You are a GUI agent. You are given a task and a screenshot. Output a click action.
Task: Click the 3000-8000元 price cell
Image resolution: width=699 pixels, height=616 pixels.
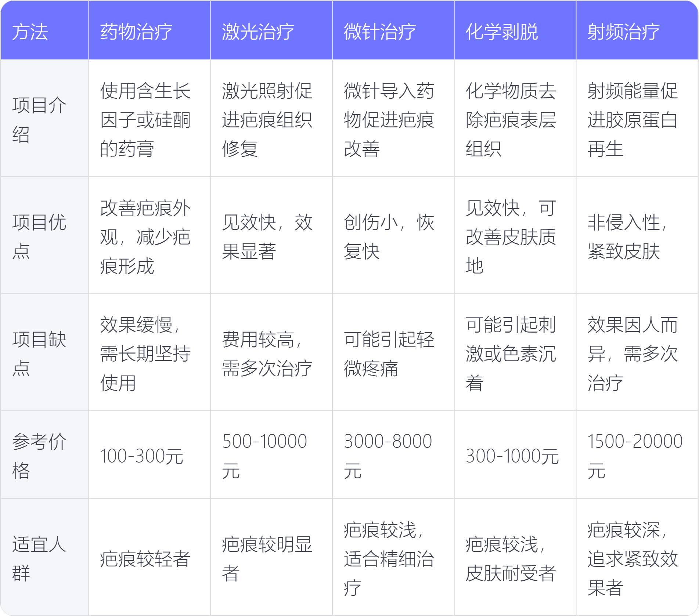pyautogui.click(x=388, y=456)
